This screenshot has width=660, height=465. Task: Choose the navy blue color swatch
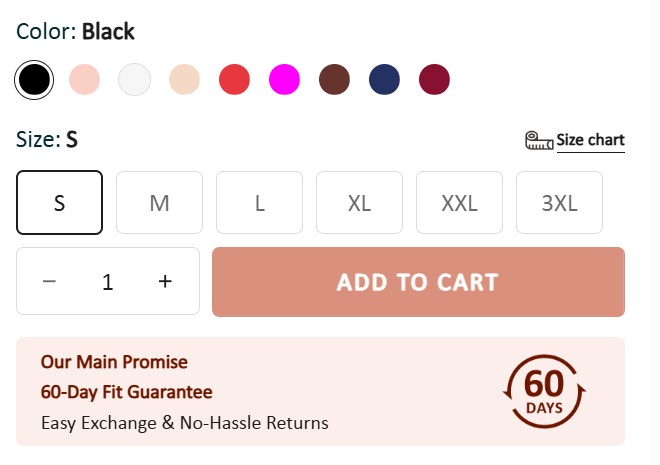(384, 79)
